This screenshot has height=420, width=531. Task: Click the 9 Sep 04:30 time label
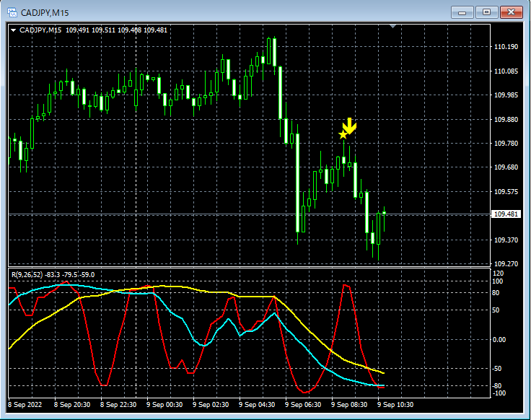click(x=257, y=405)
